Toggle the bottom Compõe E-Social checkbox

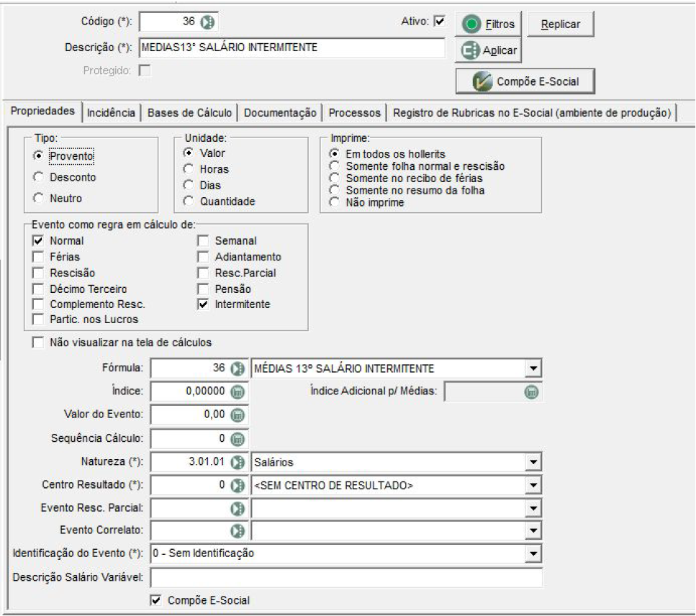click(155, 600)
